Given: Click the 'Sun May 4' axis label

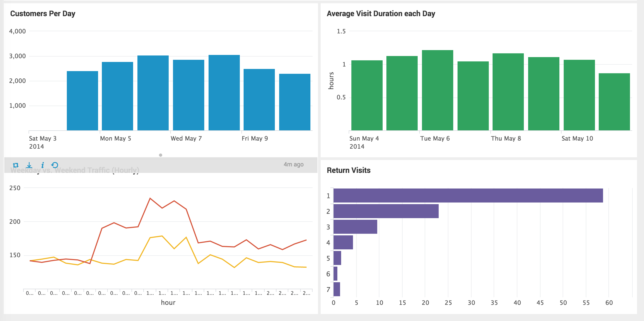Looking at the screenshot, I should 364,138.
